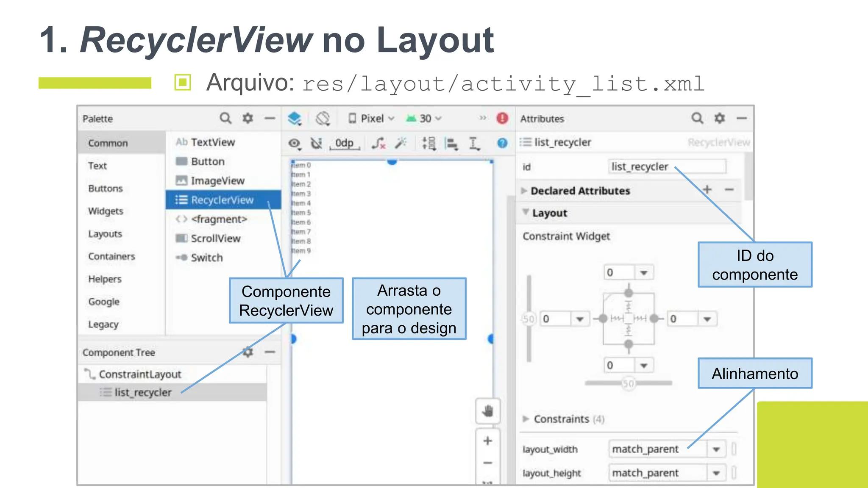Open the top margin dropdown
The image size is (868, 488).
[644, 272]
